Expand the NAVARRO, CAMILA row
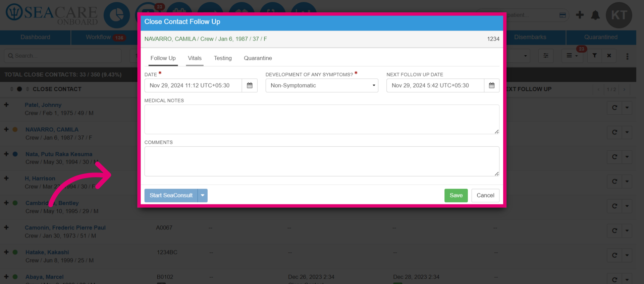This screenshot has width=644, height=284. click(6, 129)
